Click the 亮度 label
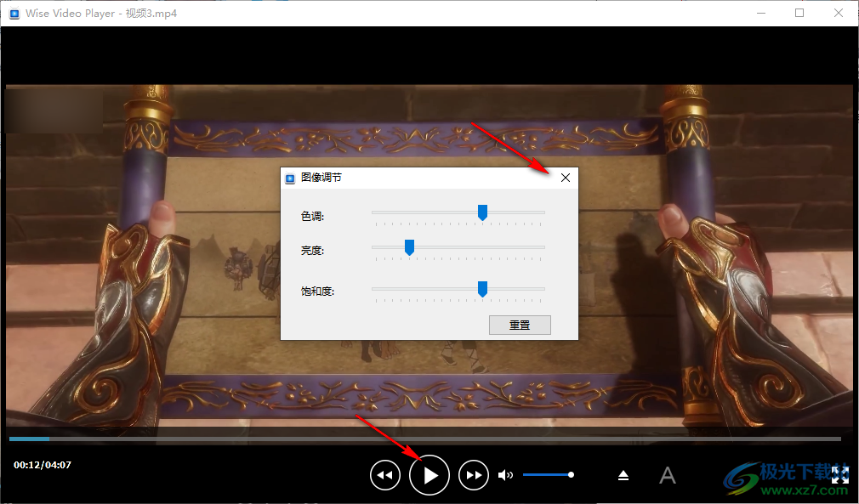The width and height of the screenshot is (859, 504). [x=312, y=251]
